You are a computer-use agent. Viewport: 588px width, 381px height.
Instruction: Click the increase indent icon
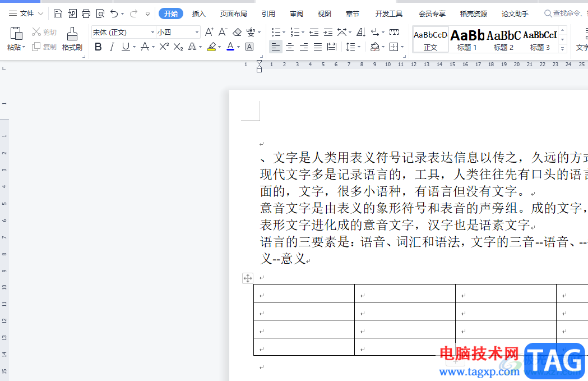pos(328,33)
